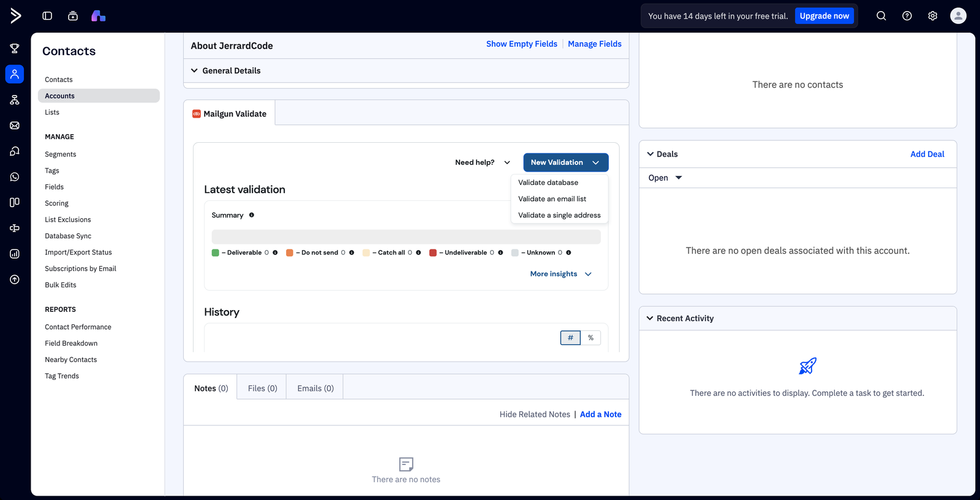
Task: Open Segments in the Manage menu
Action: click(61, 154)
